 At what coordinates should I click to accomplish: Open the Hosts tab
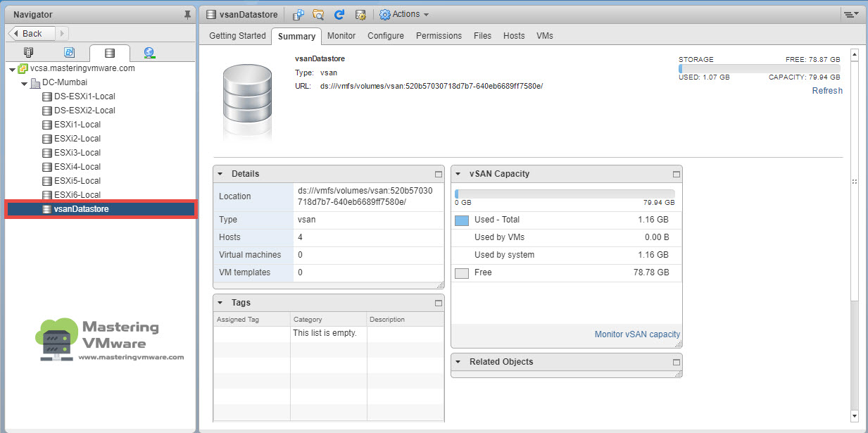coord(514,35)
